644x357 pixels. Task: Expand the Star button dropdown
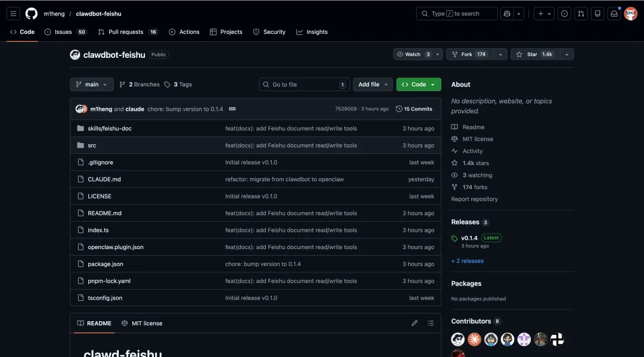click(566, 54)
